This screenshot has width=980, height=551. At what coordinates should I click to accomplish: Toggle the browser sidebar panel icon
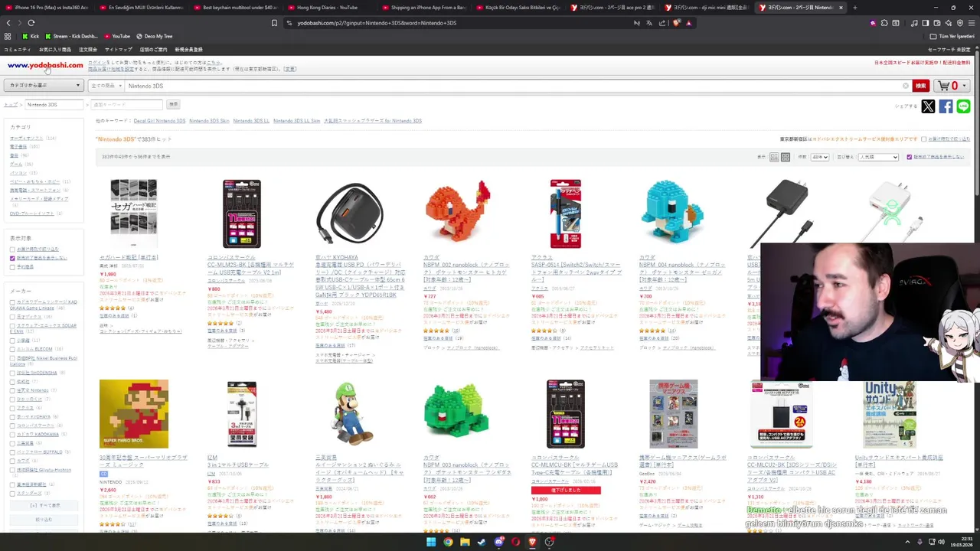(926, 23)
